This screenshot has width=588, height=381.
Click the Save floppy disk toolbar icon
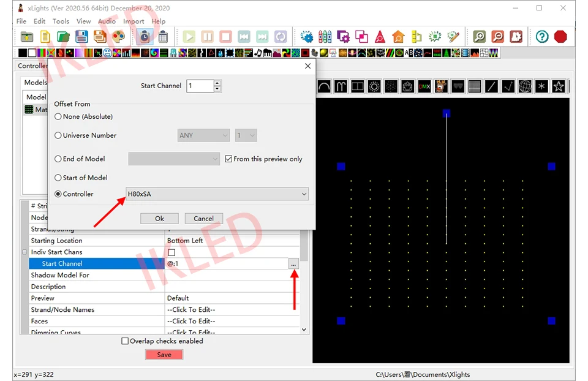pos(81,37)
